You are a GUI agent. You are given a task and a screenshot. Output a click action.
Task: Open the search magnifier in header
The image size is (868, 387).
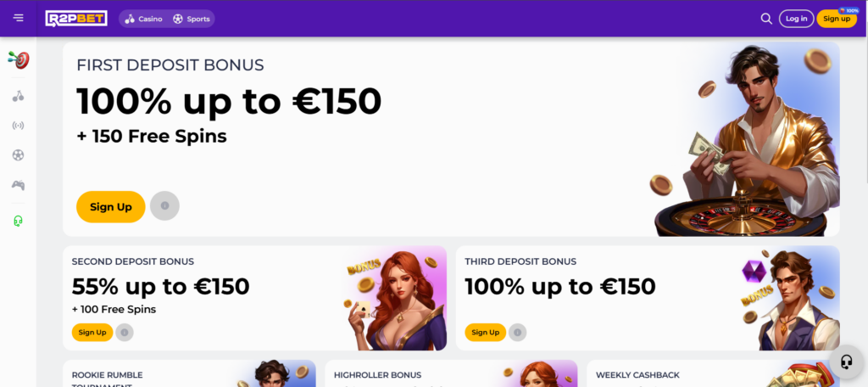[766, 18]
